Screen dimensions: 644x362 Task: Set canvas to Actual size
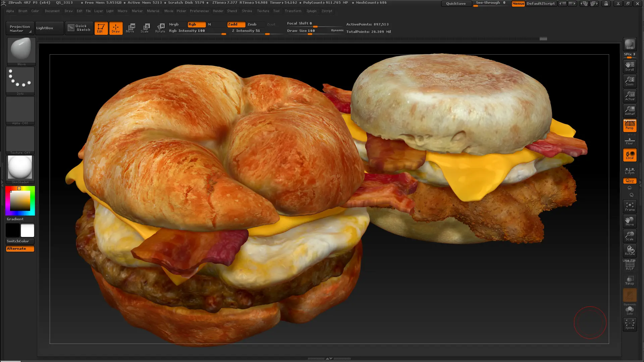[630, 96]
